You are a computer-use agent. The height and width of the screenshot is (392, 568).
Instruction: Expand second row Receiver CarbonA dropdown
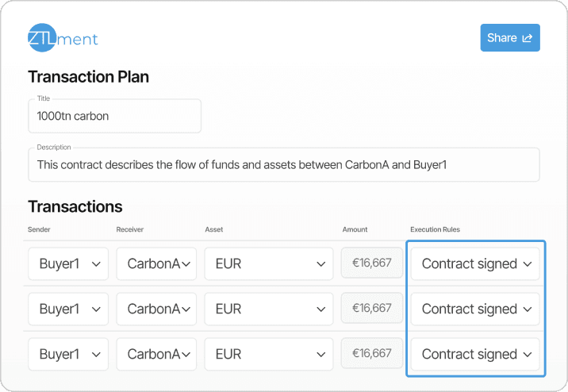coord(156,309)
